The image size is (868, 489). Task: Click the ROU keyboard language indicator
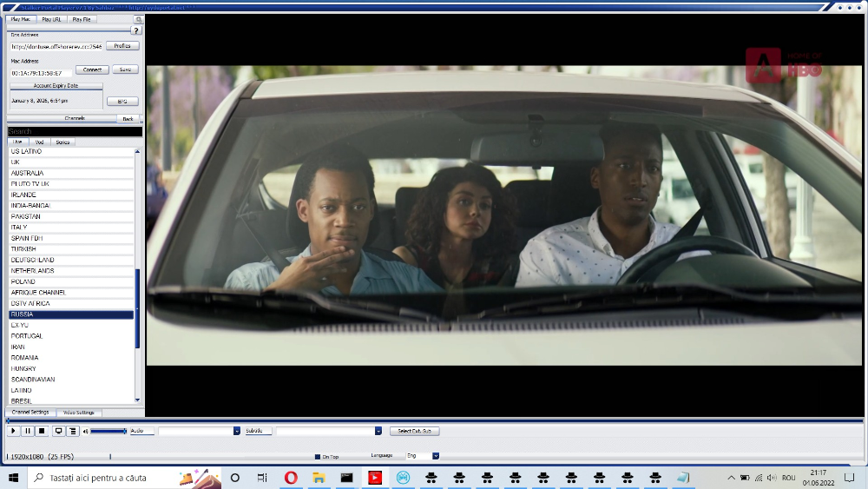tap(789, 478)
